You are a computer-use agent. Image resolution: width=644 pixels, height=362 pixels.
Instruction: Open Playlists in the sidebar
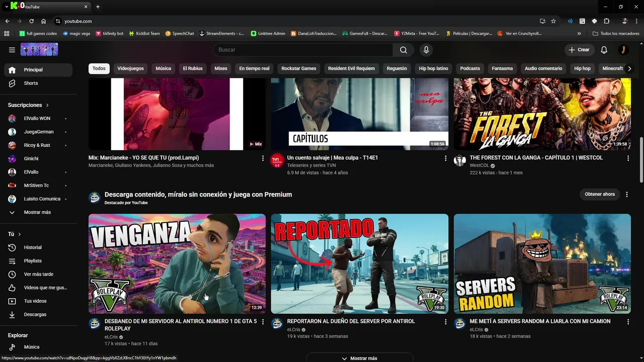click(38, 261)
